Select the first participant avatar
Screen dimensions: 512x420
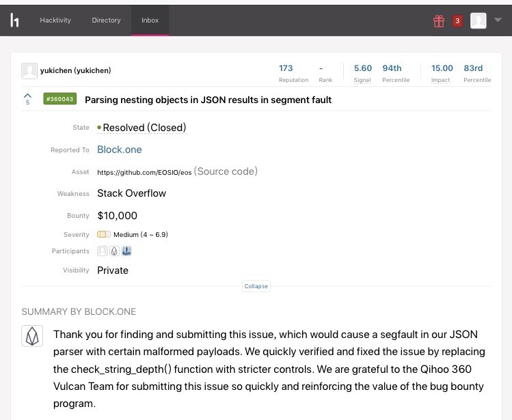click(x=103, y=251)
